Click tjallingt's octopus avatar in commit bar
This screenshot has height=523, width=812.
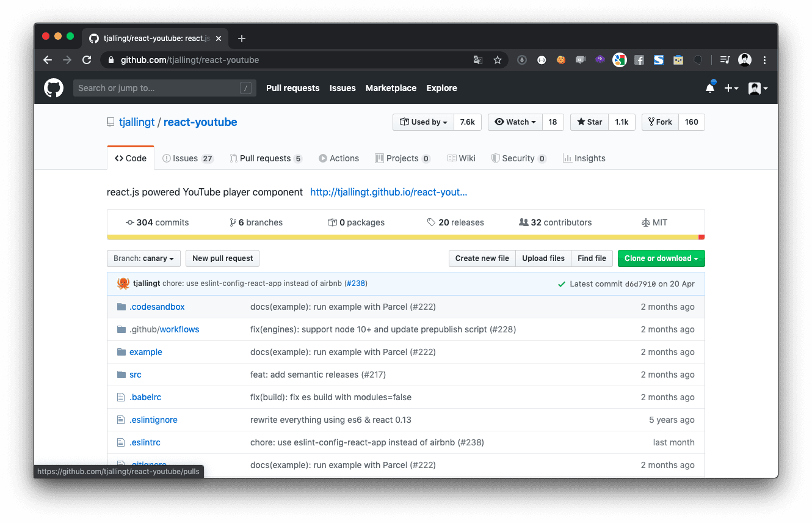click(123, 283)
